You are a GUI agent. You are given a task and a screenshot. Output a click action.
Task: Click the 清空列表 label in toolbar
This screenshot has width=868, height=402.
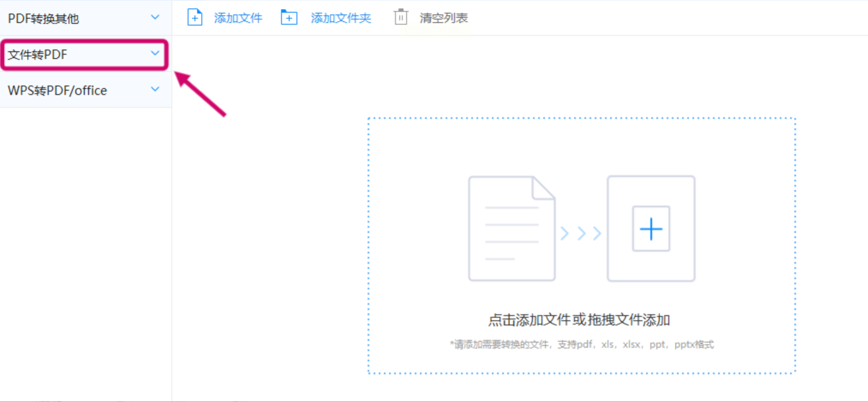coord(443,18)
